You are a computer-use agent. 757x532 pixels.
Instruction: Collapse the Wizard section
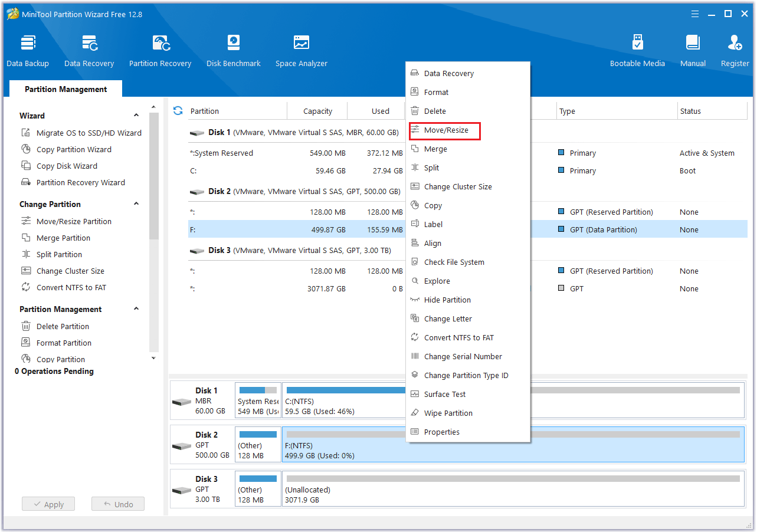click(x=136, y=116)
